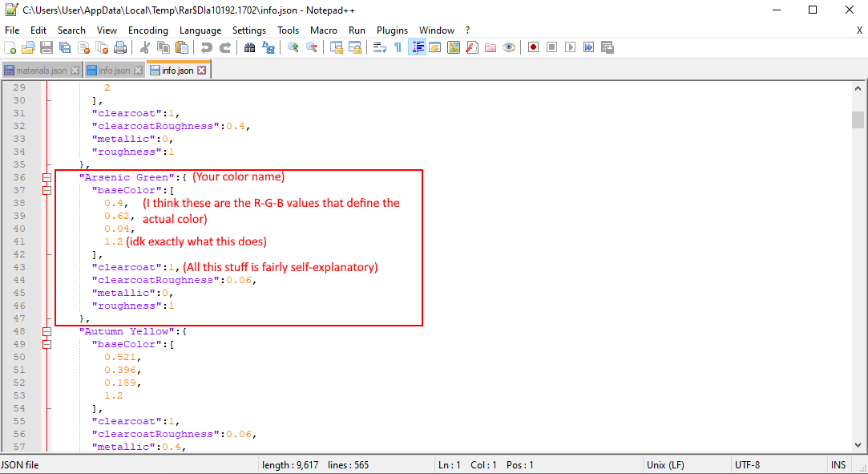Image resolution: width=868 pixels, height=474 pixels.
Task: Collapse the fold marker on line 49
Action: 47,344
